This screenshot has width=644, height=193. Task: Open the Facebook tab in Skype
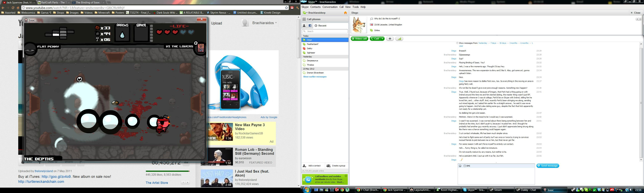point(310,26)
